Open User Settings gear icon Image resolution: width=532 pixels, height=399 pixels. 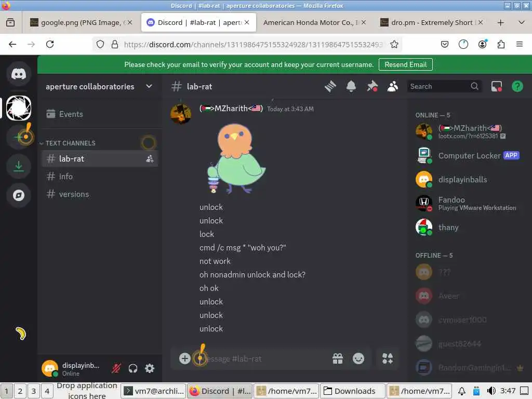[150, 368]
